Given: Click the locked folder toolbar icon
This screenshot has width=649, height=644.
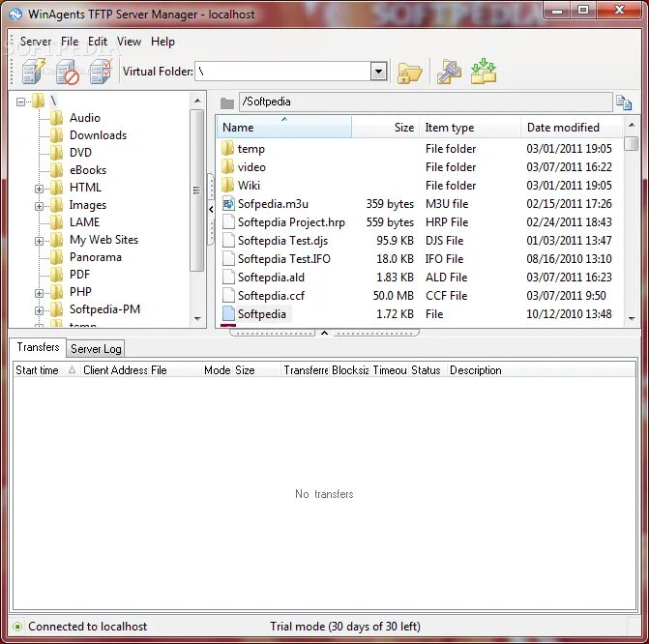Looking at the screenshot, I should pyautogui.click(x=409, y=73).
